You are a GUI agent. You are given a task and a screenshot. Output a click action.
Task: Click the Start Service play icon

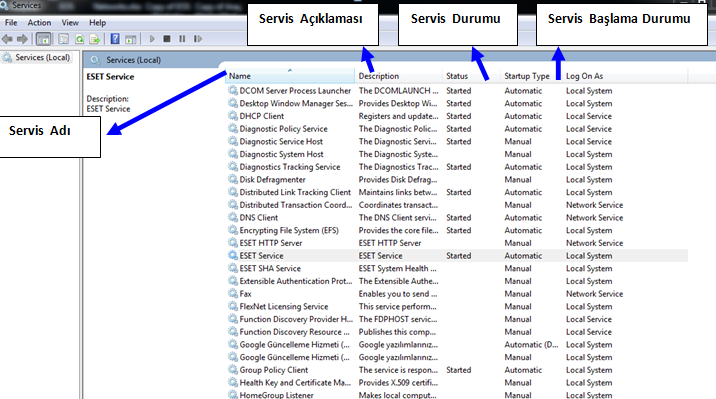click(152, 39)
